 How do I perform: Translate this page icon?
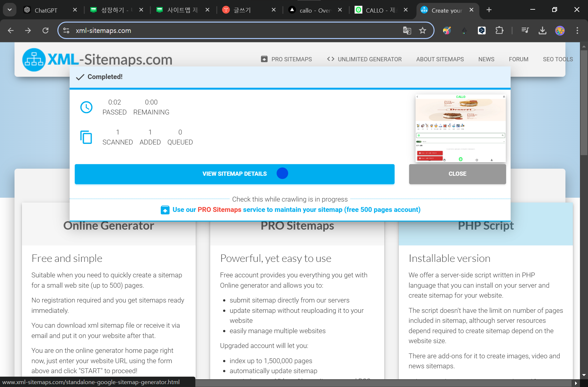pyautogui.click(x=407, y=30)
